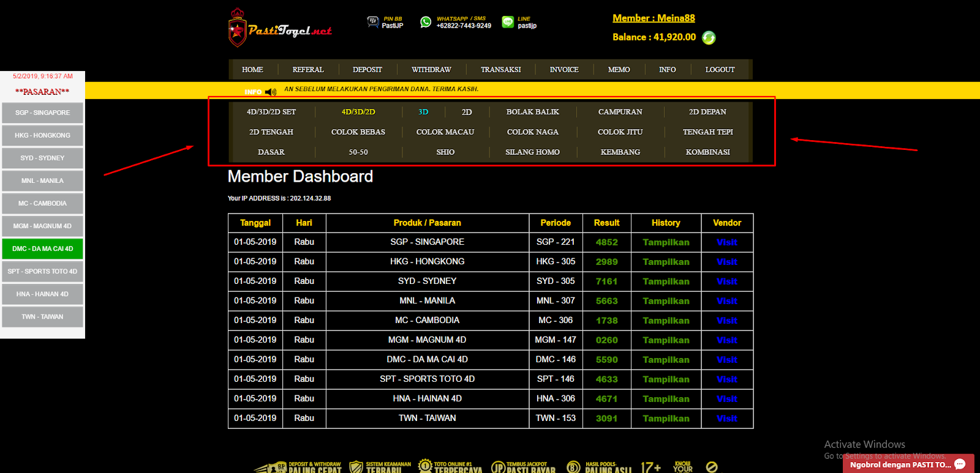Click Visit for MGM - MAGNUM 4D vendor
This screenshot has height=473, width=980.
tap(726, 340)
